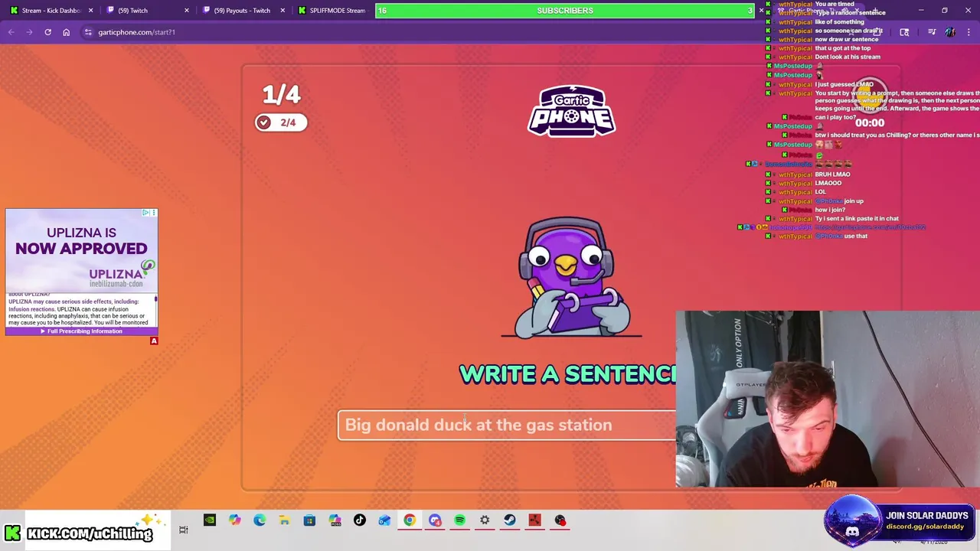980x551 pixels.
Task: Open Spotify from the taskbar
Action: [459, 520]
